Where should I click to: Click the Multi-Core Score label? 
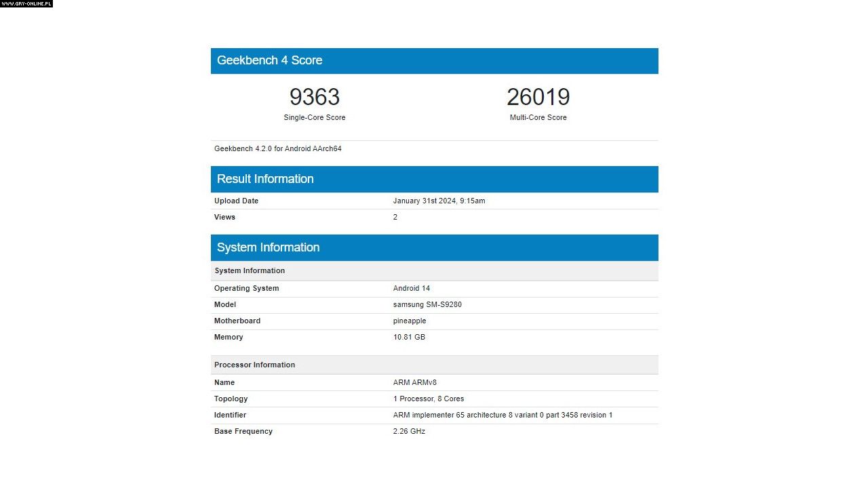[538, 118]
